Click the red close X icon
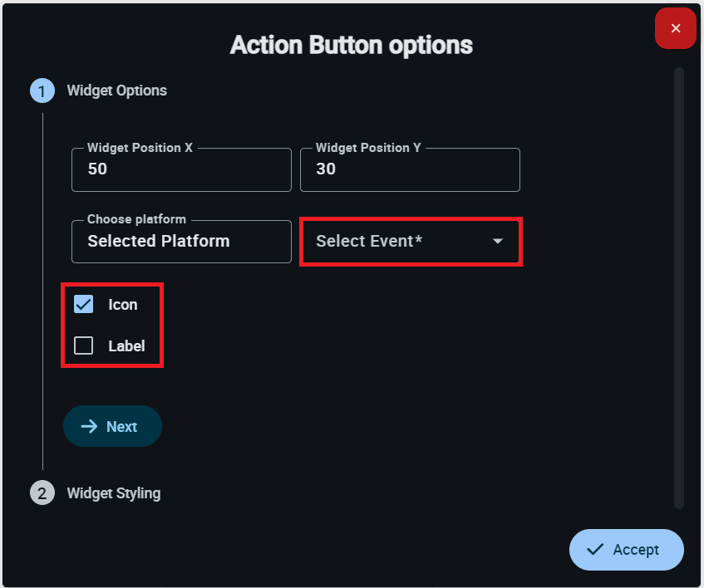 tap(676, 28)
